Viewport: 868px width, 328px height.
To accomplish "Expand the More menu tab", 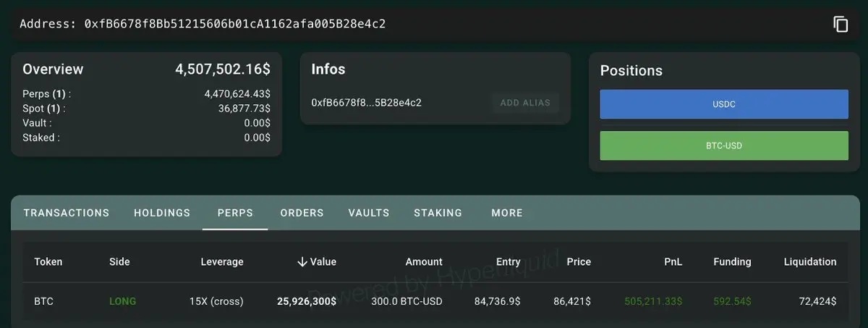I will click(506, 213).
